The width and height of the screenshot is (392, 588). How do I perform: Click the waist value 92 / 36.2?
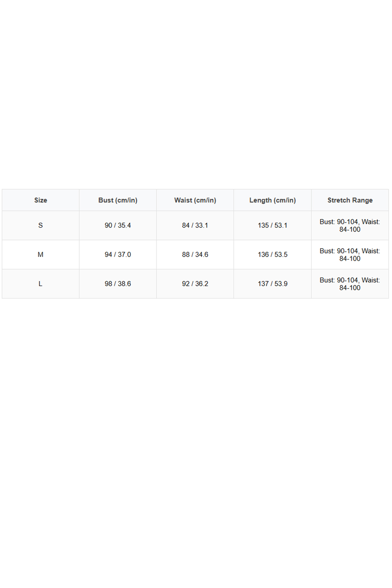tap(195, 284)
